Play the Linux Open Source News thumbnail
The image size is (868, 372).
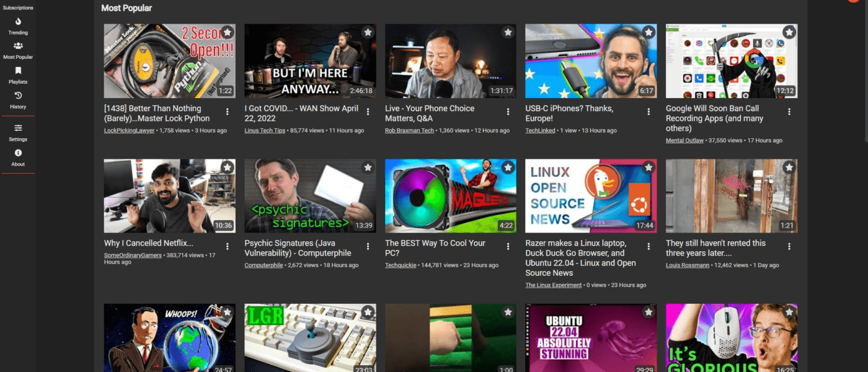coord(591,196)
